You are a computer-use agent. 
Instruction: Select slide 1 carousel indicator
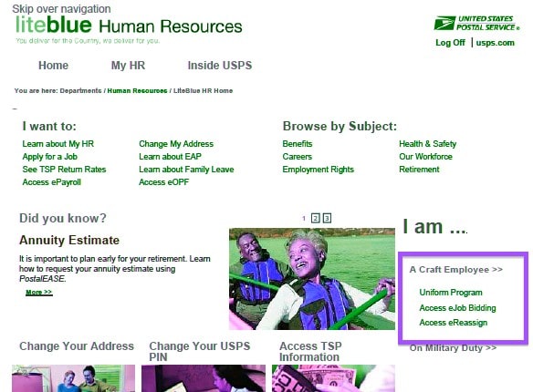304,219
